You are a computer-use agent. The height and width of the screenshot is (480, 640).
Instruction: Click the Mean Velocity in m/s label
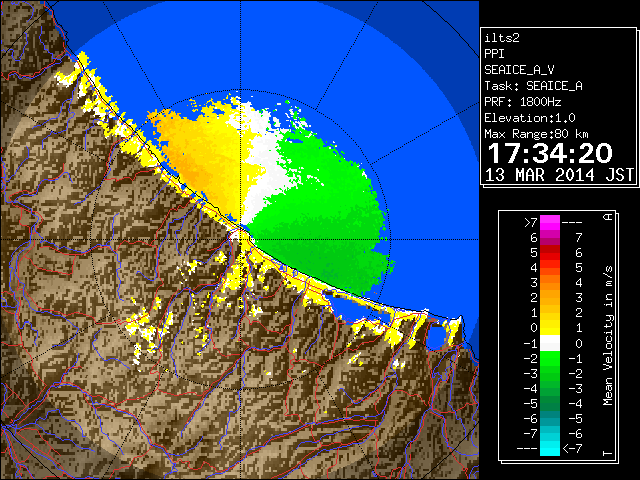(608, 335)
